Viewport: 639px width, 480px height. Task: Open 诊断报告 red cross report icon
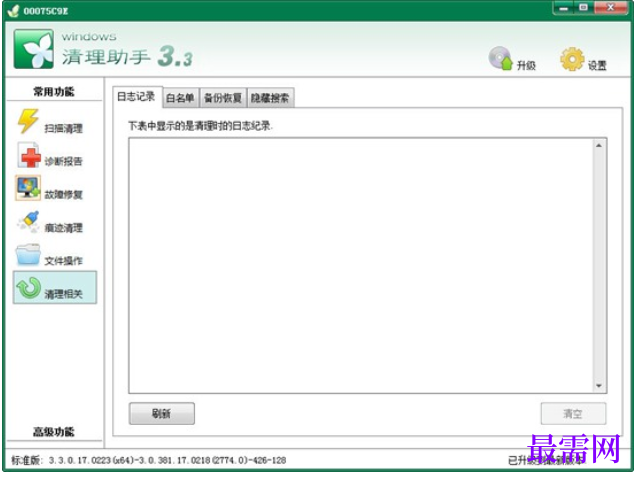click(x=29, y=155)
